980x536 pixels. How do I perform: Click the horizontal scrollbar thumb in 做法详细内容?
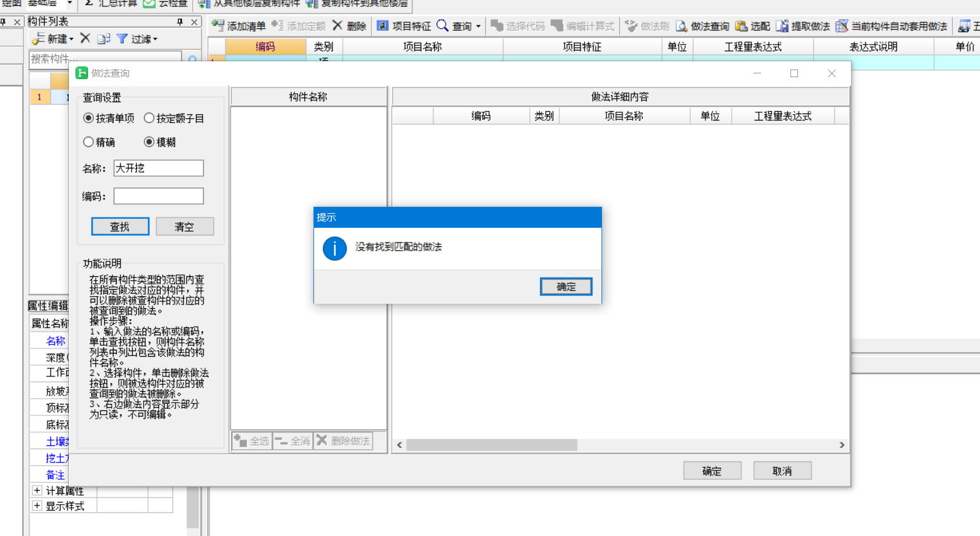(492, 445)
